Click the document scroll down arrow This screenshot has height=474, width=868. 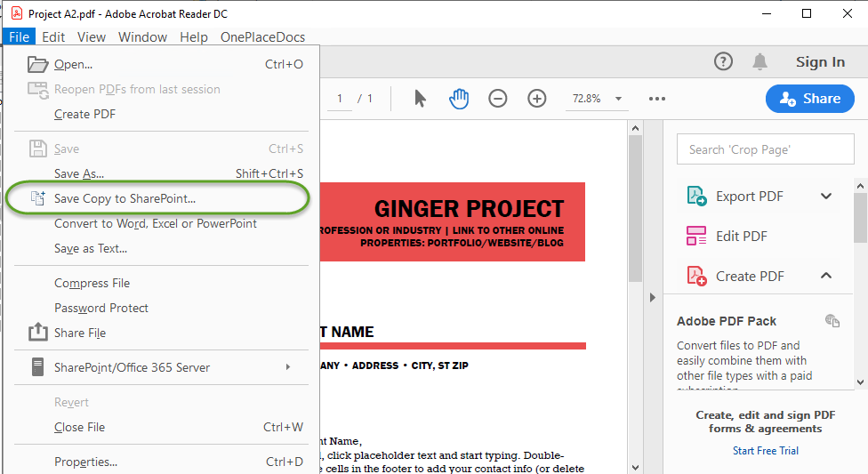636,468
